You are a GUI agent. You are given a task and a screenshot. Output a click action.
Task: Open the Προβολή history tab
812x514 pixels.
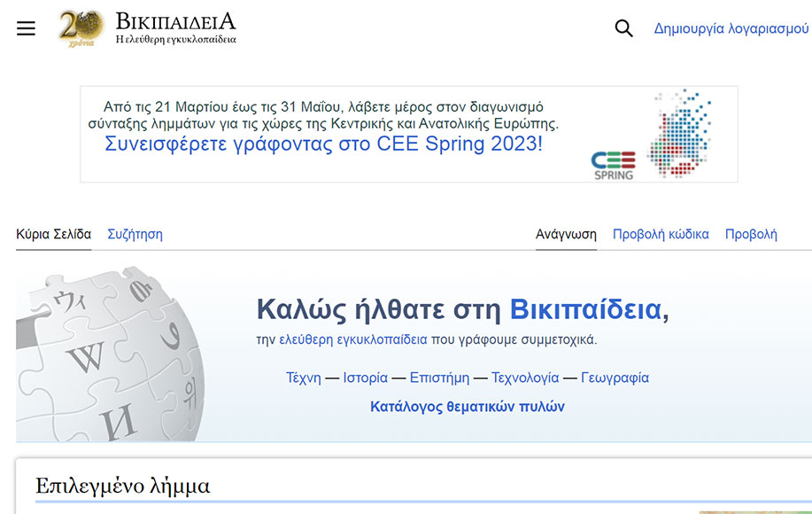[751, 234]
